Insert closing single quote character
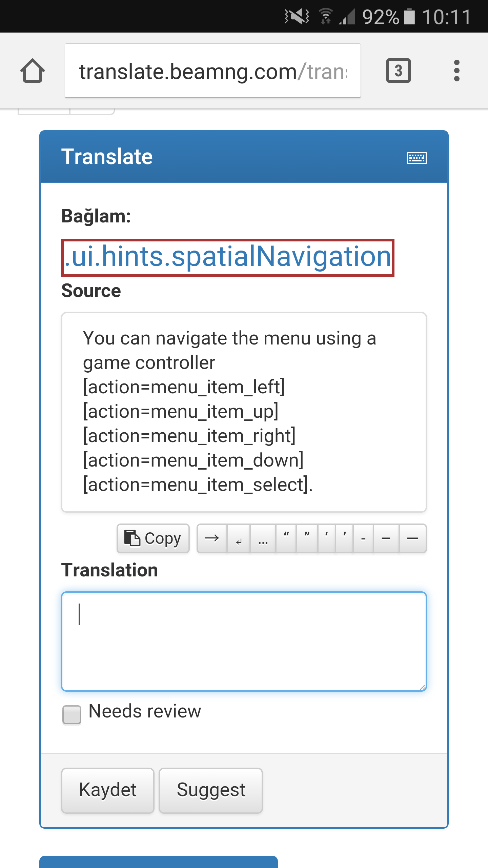This screenshot has width=488, height=868. [344, 538]
